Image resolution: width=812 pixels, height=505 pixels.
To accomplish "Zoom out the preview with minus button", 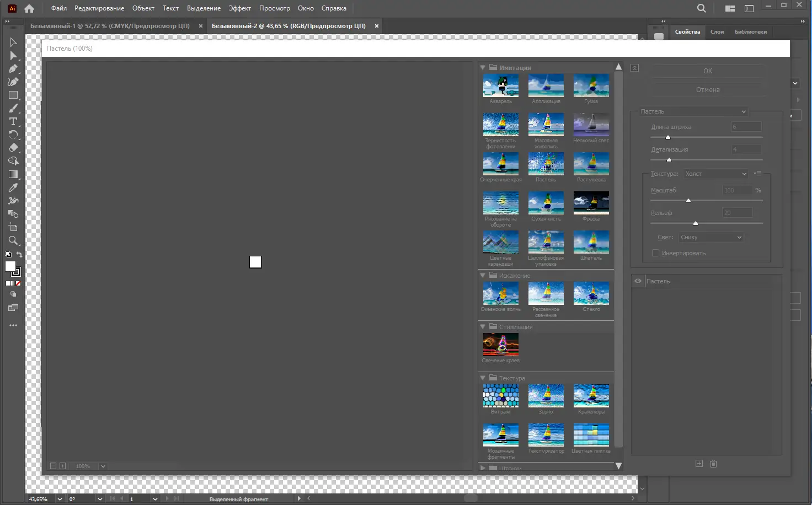I will (x=53, y=466).
